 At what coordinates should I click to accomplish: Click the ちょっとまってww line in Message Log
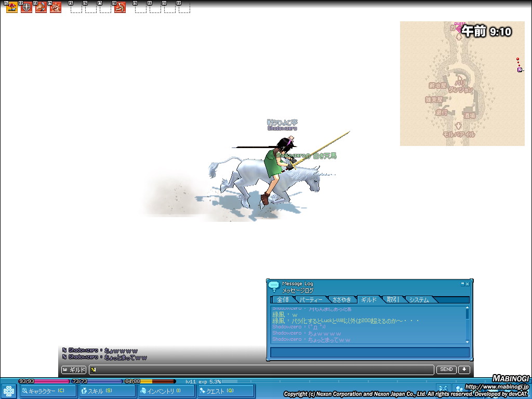click(x=311, y=340)
